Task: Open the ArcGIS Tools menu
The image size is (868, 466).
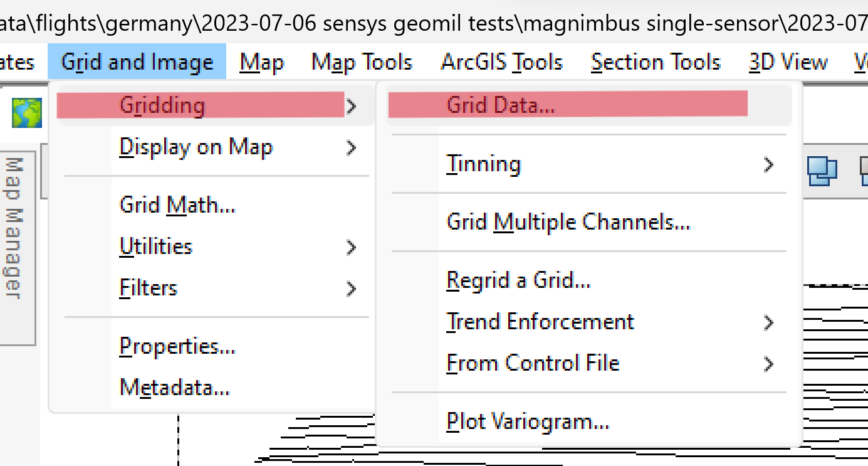Action: coord(501,61)
